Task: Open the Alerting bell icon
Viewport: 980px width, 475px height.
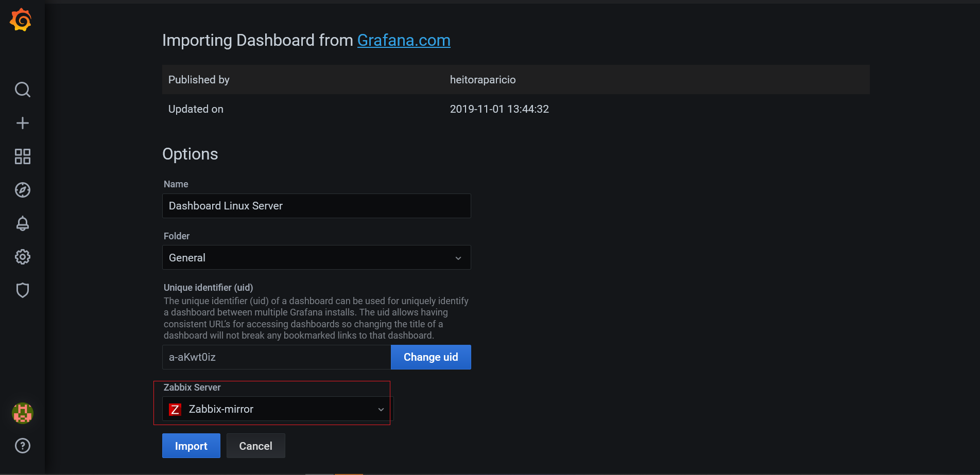Action: (x=22, y=223)
